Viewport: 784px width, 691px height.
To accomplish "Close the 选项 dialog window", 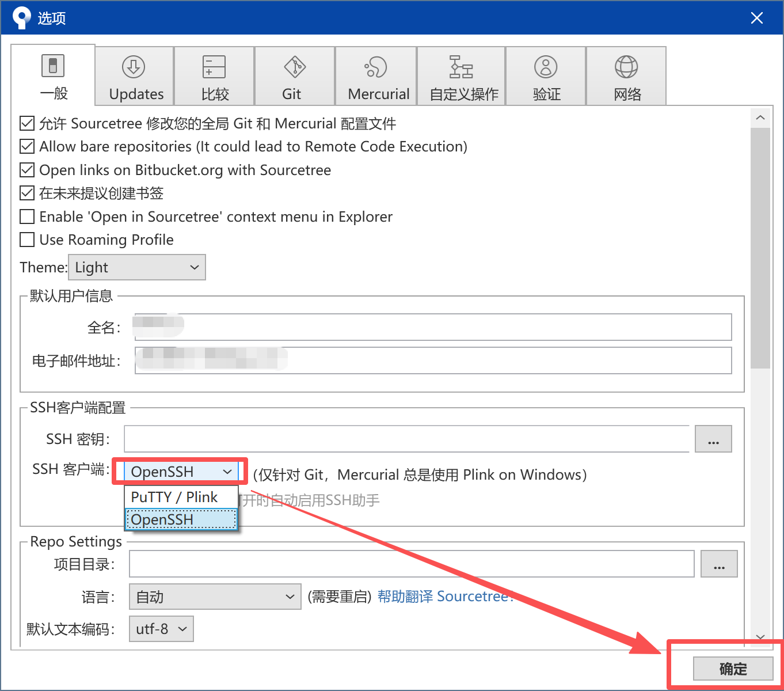I will 757,18.
